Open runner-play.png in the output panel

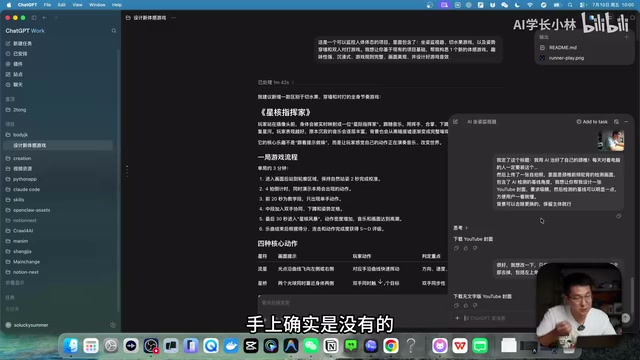coord(566,58)
